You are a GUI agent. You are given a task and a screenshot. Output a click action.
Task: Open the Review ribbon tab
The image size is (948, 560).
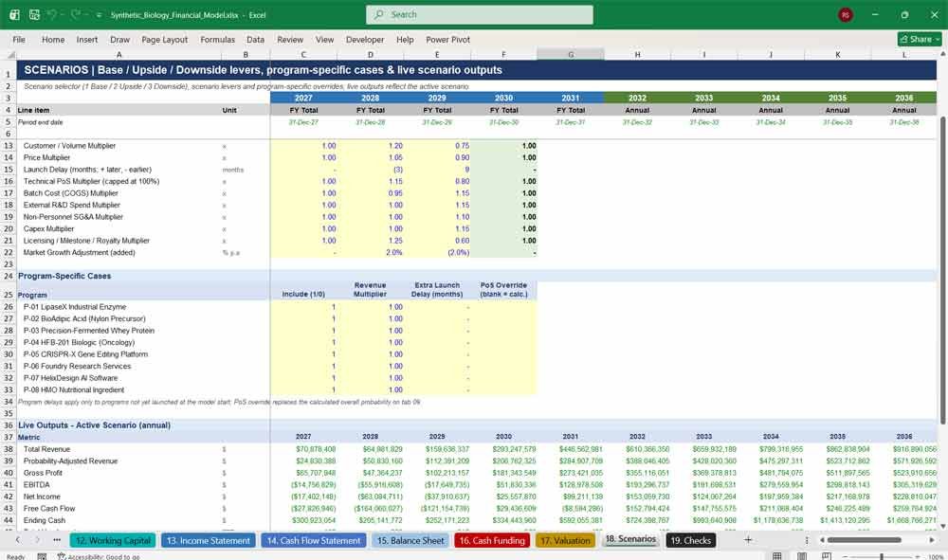click(290, 39)
